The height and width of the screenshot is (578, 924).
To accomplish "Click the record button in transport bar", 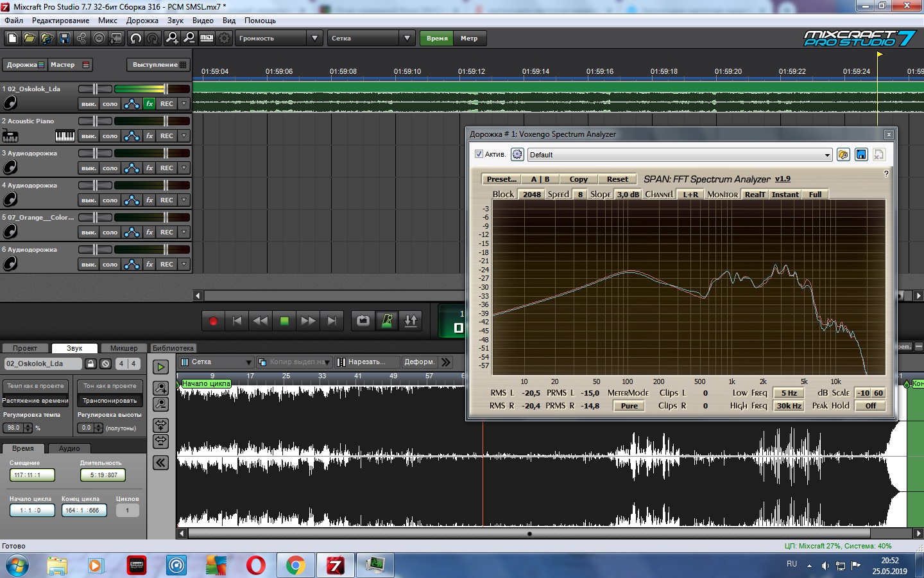I will pyautogui.click(x=213, y=321).
